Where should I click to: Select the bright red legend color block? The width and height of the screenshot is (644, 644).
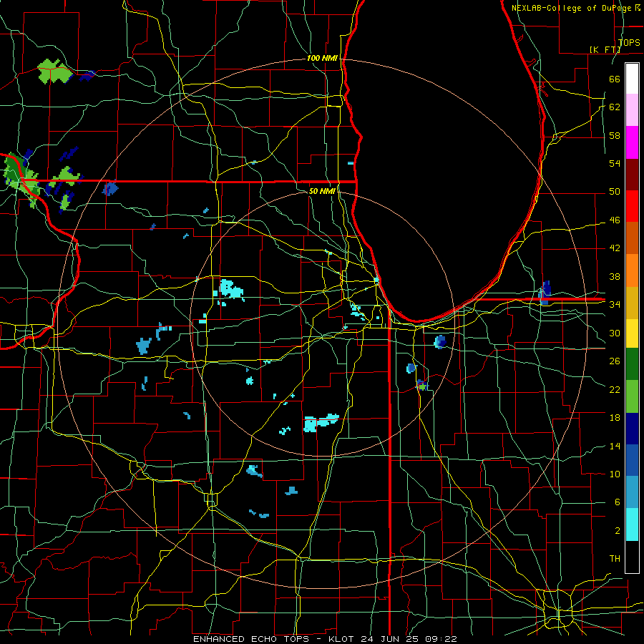point(632,206)
